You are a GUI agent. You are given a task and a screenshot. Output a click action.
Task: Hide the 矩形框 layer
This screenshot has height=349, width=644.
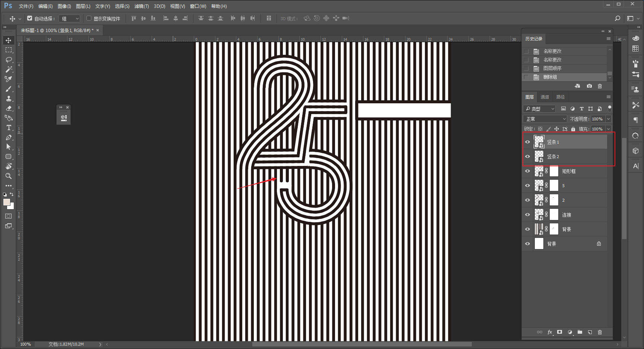pyautogui.click(x=527, y=171)
